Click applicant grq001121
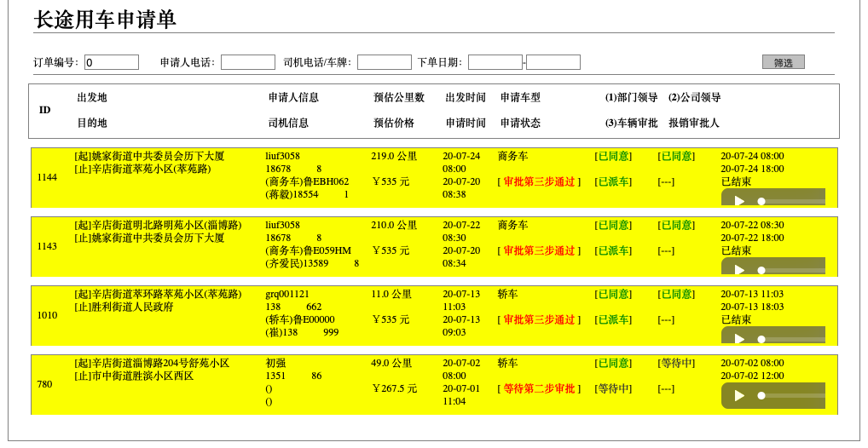 287,295
